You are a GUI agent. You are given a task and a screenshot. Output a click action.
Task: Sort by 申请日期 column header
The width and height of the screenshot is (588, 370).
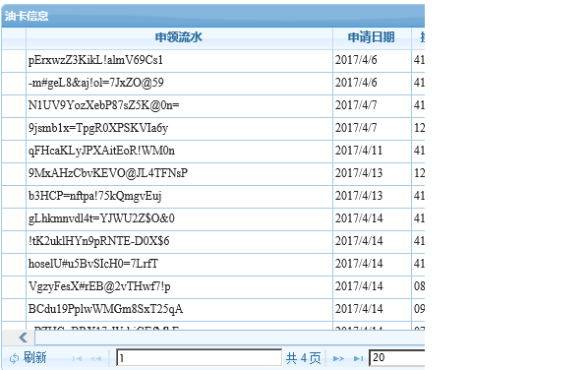(372, 37)
